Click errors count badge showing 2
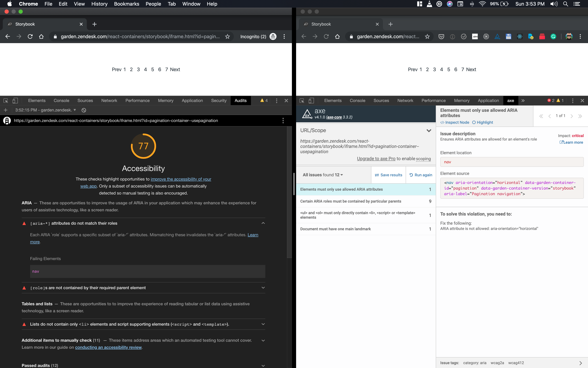This screenshot has width=588, height=368. 551,101
